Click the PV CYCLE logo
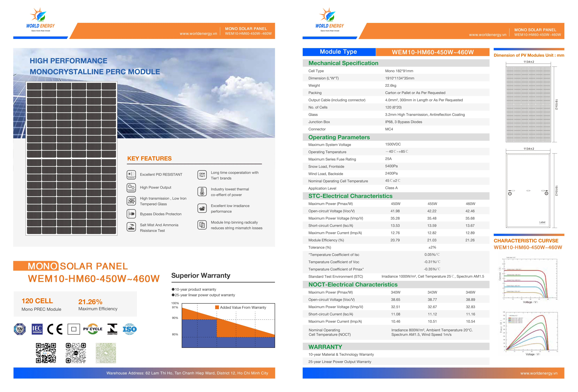Image resolution: width=578 pixels, height=392 pixels. (93, 329)
